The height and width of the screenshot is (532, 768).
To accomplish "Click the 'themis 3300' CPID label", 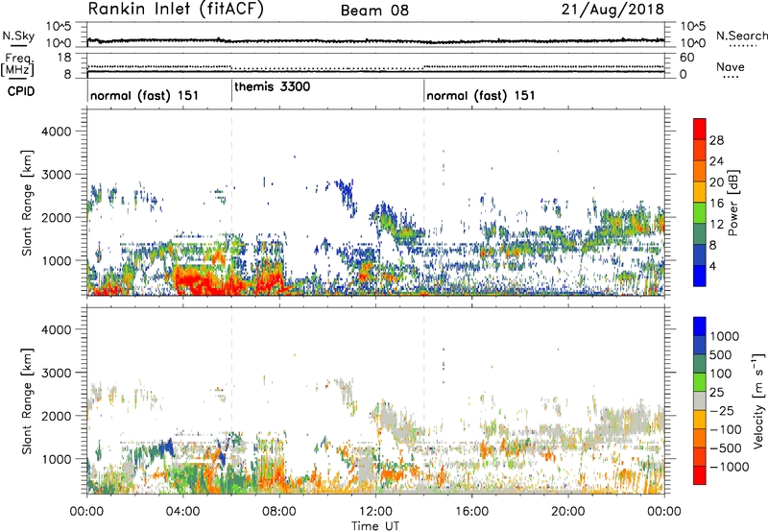I will [x=273, y=86].
